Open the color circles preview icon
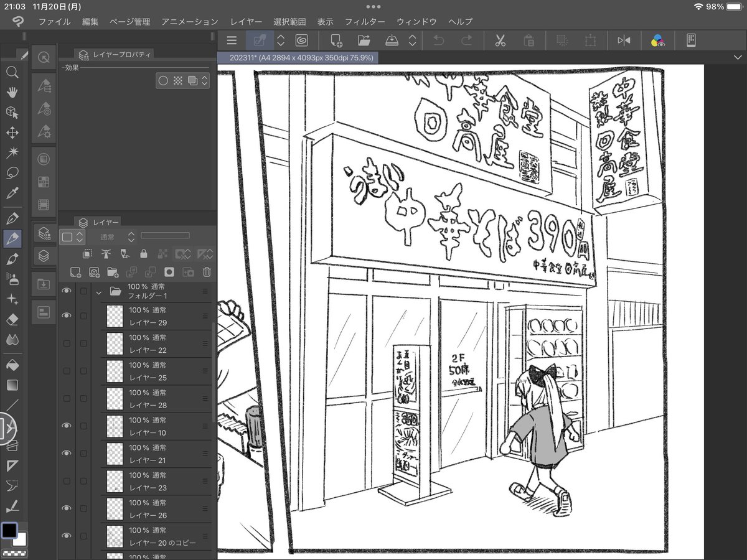The height and width of the screenshot is (560, 747). pos(657,40)
